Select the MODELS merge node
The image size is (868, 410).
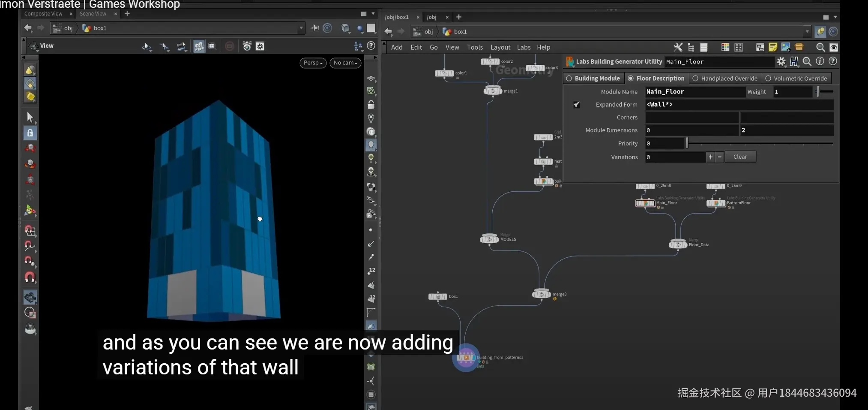coord(489,239)
